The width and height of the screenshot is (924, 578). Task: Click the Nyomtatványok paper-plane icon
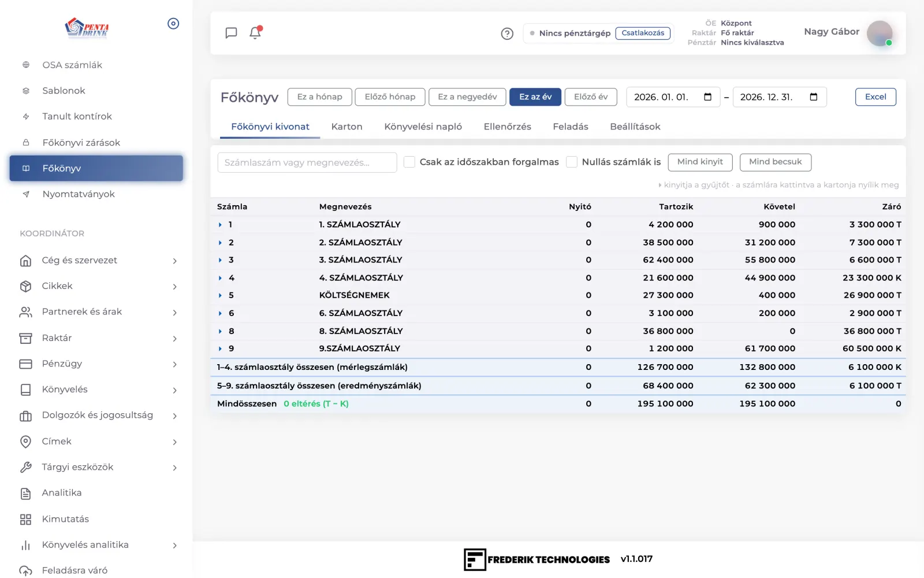coord(26,194)
